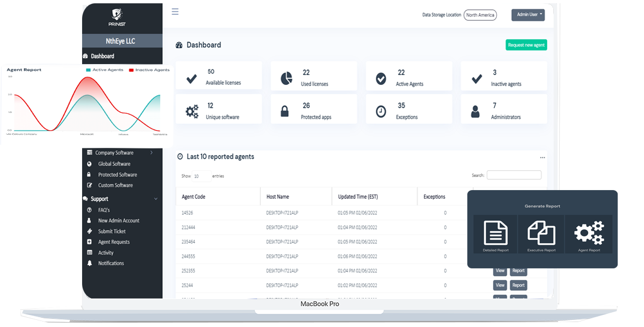This screenshot has height=327, width=644.
Task: Click the Administrators person icon
Action: click(x=475, y=112)
